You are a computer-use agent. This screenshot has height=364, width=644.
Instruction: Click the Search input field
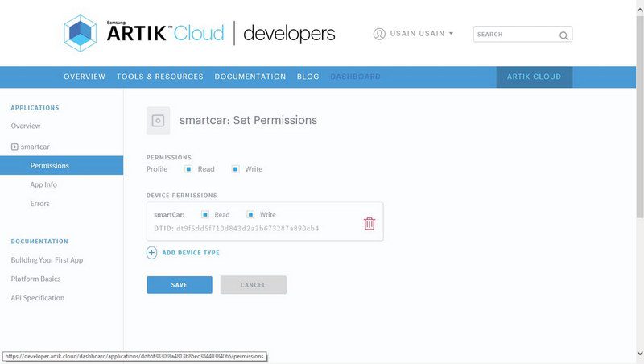tap(515, 35)
